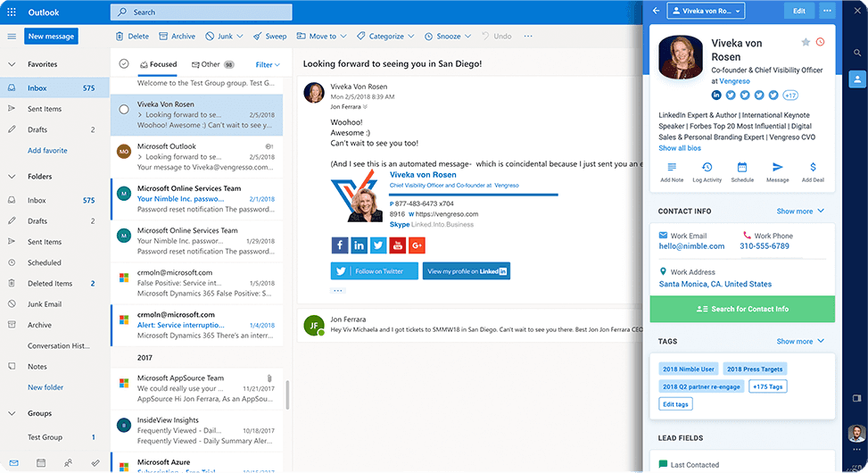Click the Undo toolbar button
Image resolution: width=868 pixels, height=473 pixels.
(x=497, y=36)
